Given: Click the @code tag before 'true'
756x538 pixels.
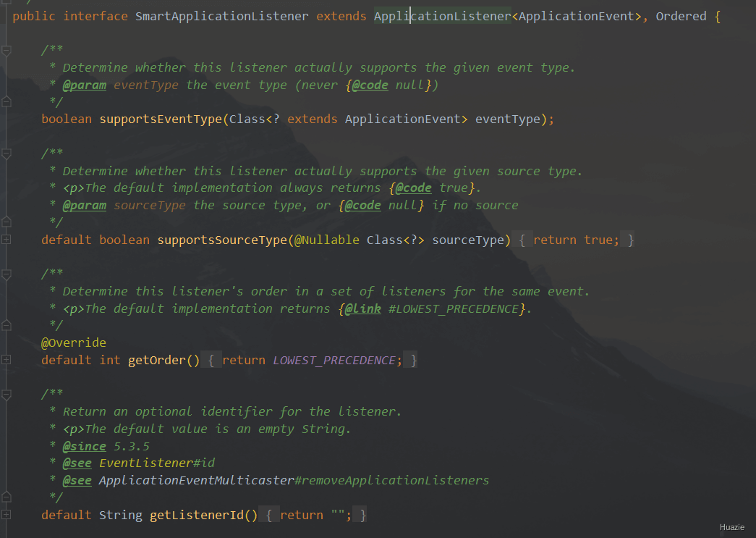Looking at the screenshot, I should coord(413,188).
